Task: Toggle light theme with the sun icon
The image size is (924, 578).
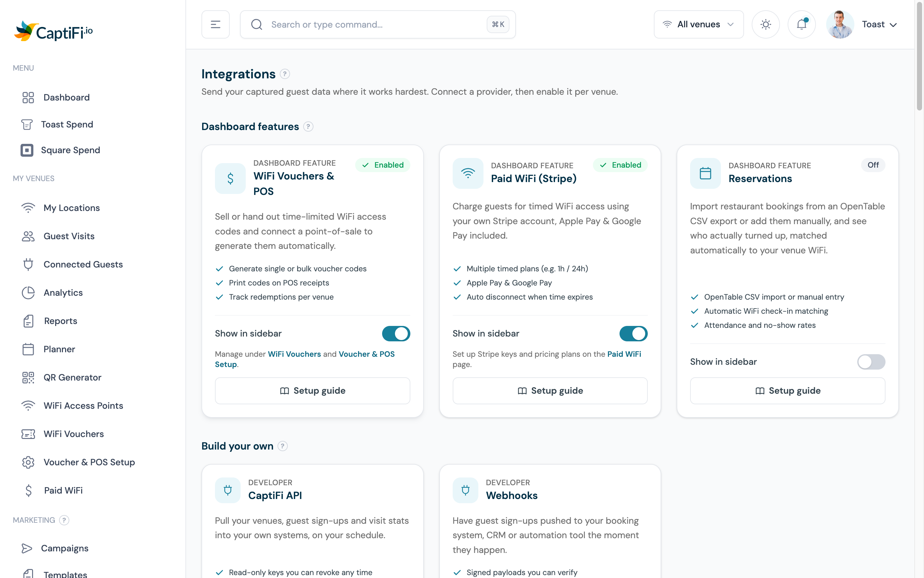Action: [766, 24]
